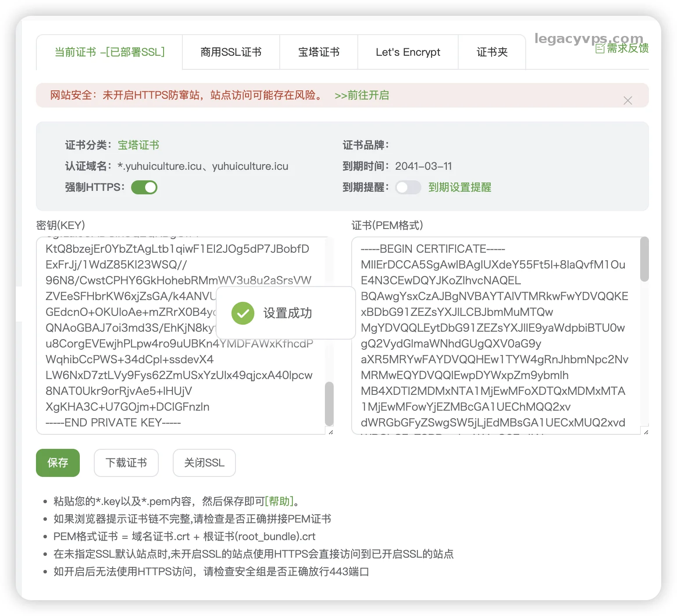677x616 pixels.
Task: Open the 证书夹 certificate folder tab
Action: (492, 52)
